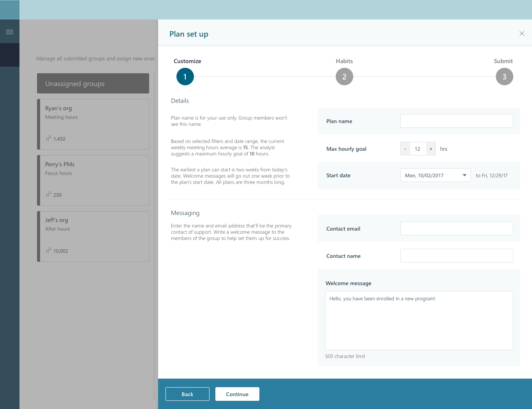Screen dimensions: 532x409
Task: Dismiss the Plan set up dialog
Action: [522, 33]
